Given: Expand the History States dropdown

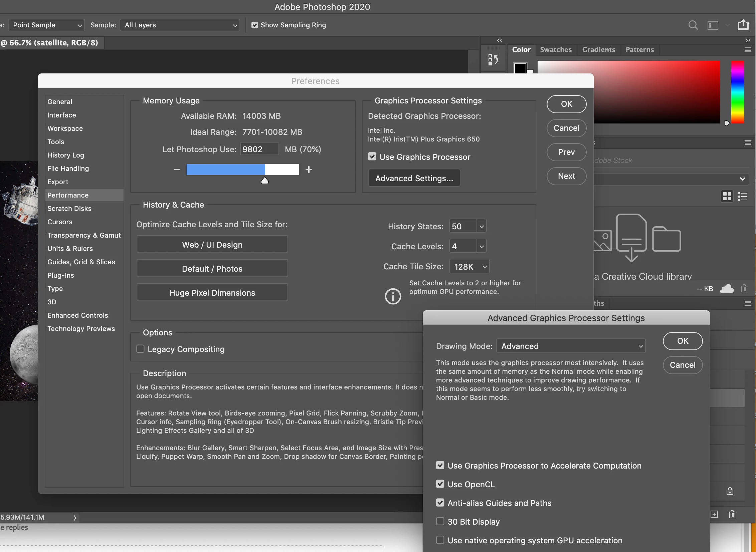Looking at the screenshot, I should click(481, 226).
